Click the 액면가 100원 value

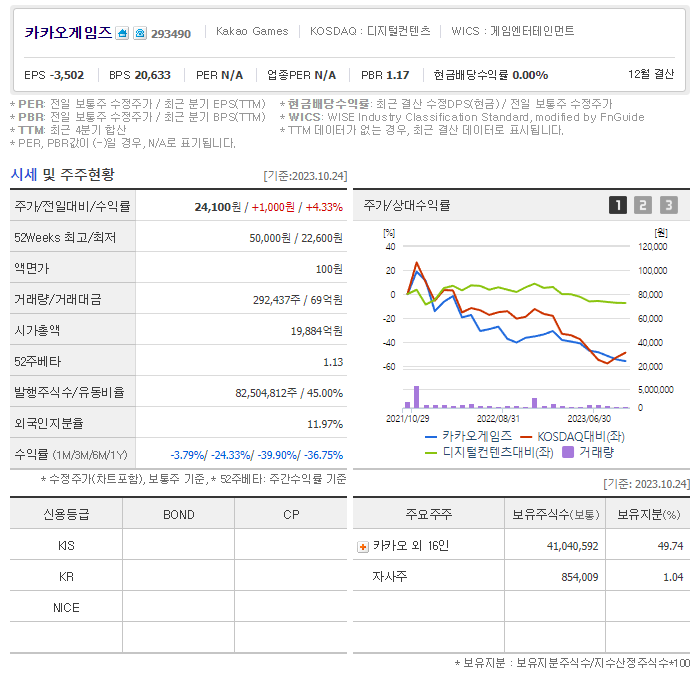point(329,269)
